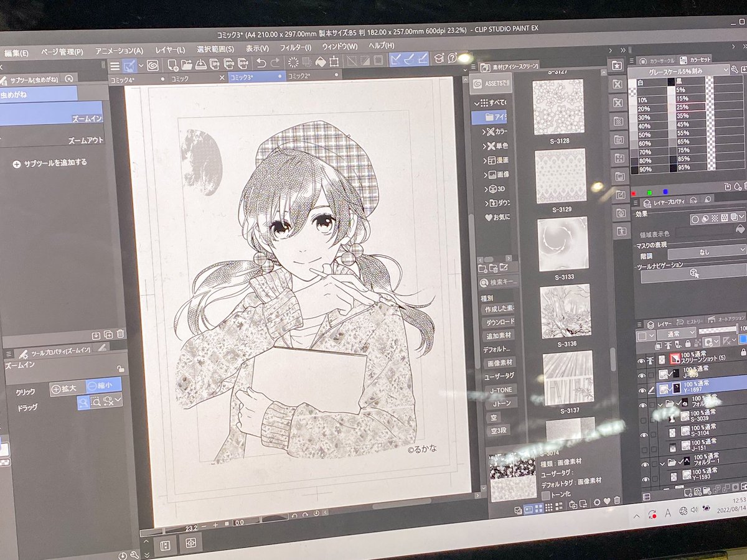Expand the 単色 material tree folder

click(x=486, y=146)
